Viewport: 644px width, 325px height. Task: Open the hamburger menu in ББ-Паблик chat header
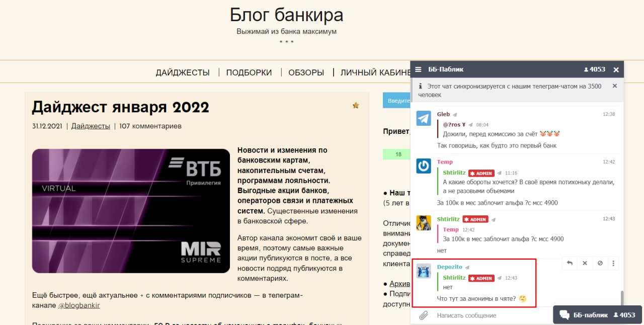[x=418, y=69]
